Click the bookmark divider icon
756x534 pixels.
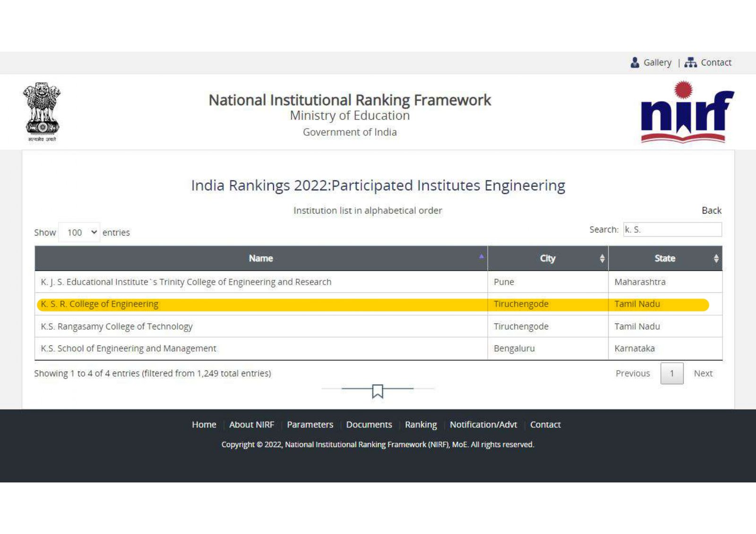pyautogui.click(x=377, y=391)
